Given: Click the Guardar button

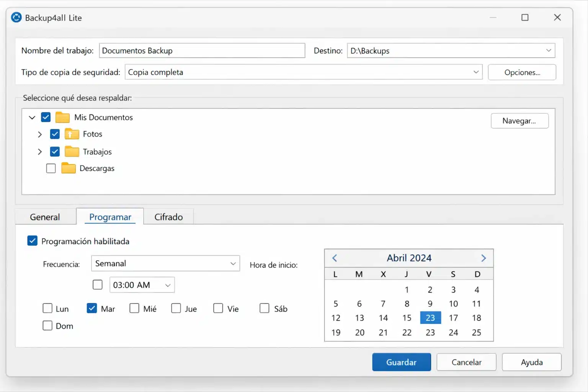Looking at the screenshot, I should click(401, 362).
